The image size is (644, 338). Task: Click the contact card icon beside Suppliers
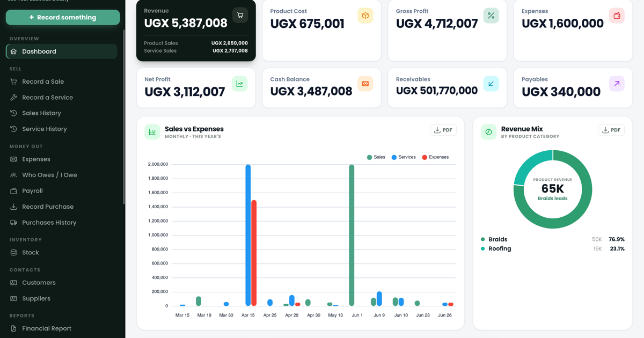point(14,299)
